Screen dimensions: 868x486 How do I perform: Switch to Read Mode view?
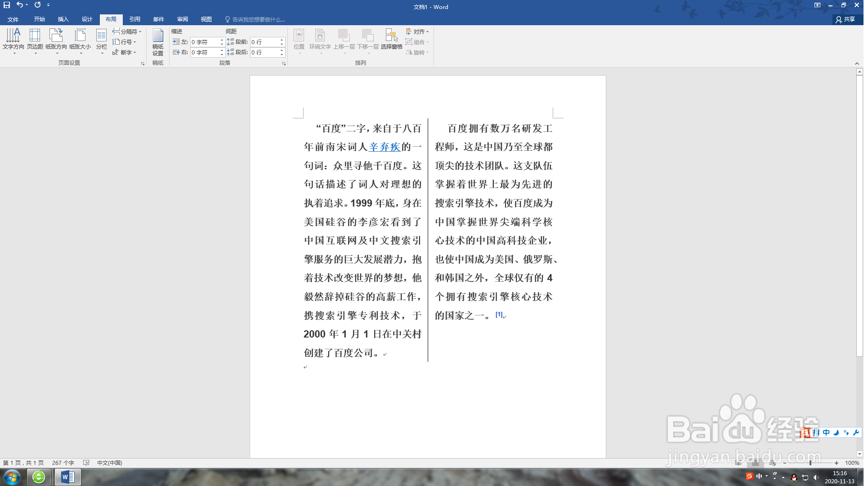pyautogui.click(x=738, y=463)
